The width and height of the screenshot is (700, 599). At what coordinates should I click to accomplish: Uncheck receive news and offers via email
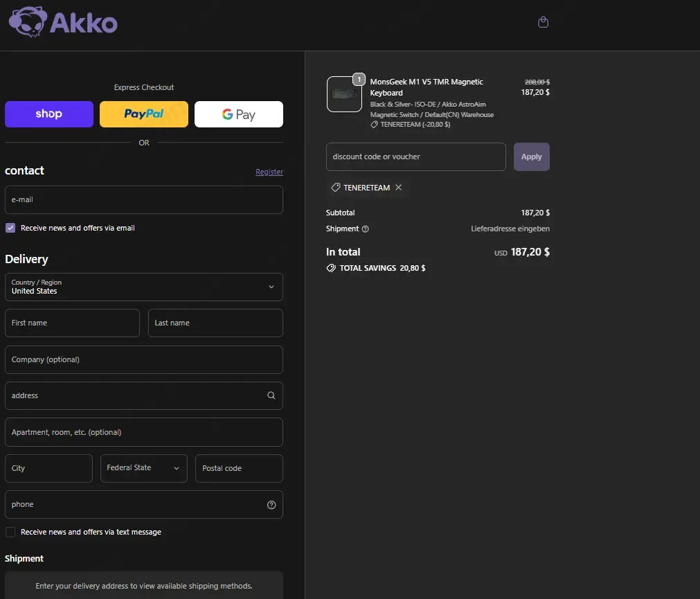[x=10, y=228]
